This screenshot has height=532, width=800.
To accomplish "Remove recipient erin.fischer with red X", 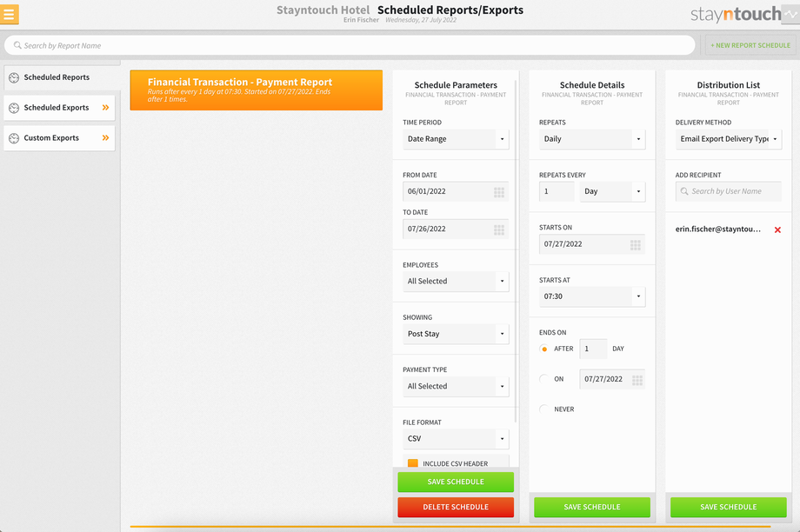I will pos(777,230).
